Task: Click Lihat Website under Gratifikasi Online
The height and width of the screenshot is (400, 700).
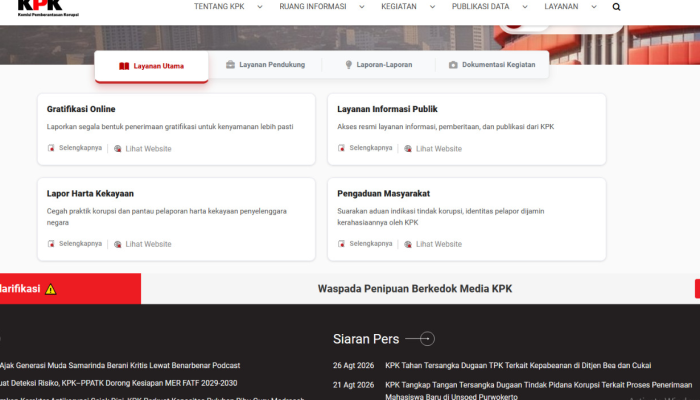Action: pos(148,149)
